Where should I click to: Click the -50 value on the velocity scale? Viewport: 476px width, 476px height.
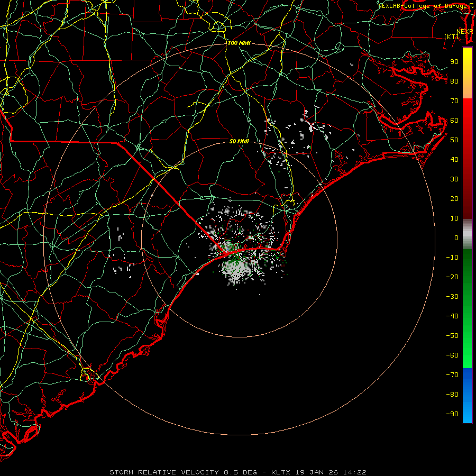click(452, 336)
